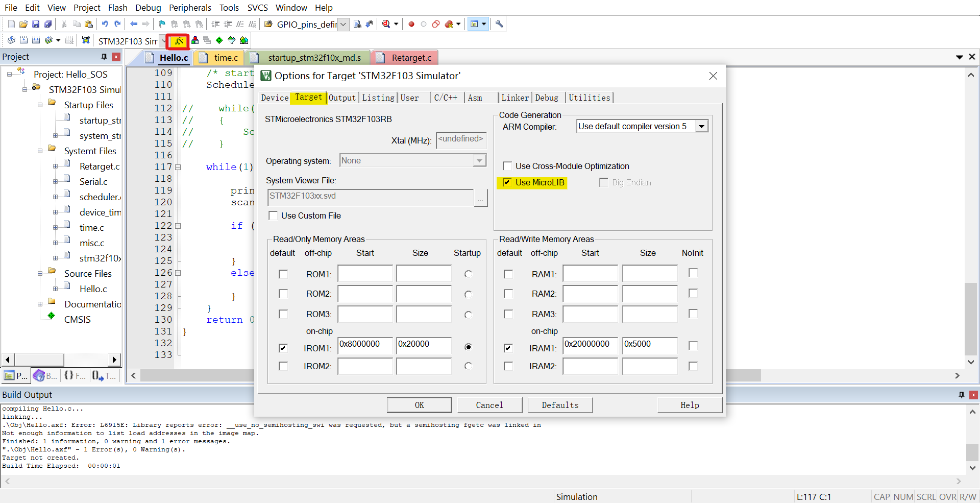The height and width of the screenshot is (503, 980).
Task: Click the Open file toolbar icon
Action: pos(23,24)
